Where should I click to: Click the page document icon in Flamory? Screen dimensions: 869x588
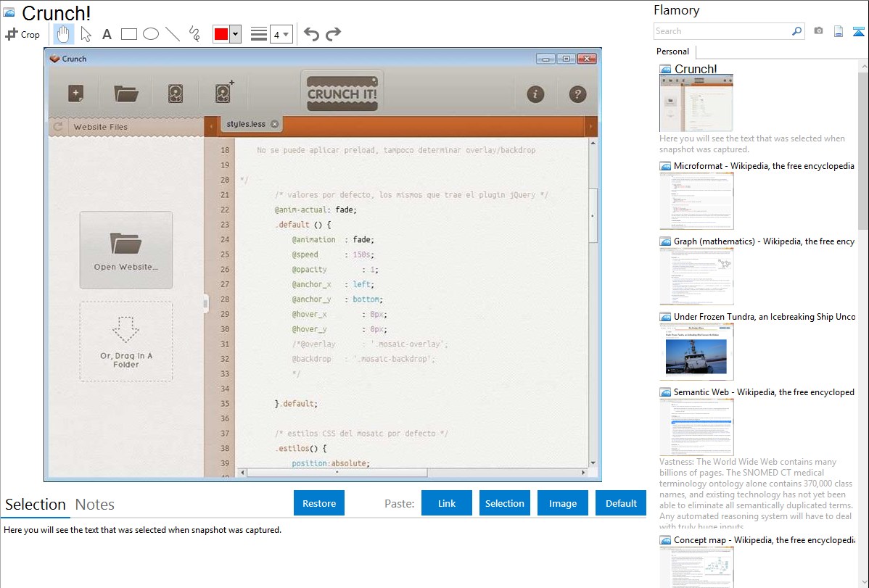(x=839, y=31)
